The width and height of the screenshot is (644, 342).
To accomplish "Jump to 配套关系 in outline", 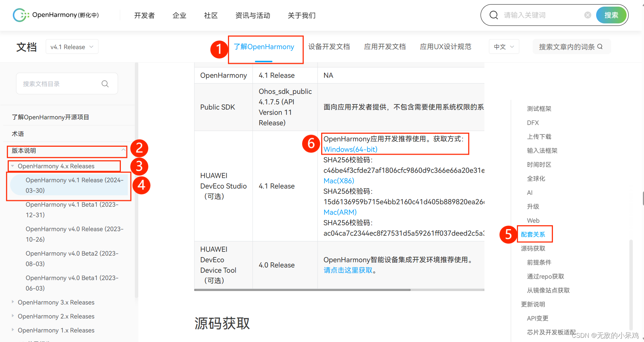I will click(x=533, y=234).
